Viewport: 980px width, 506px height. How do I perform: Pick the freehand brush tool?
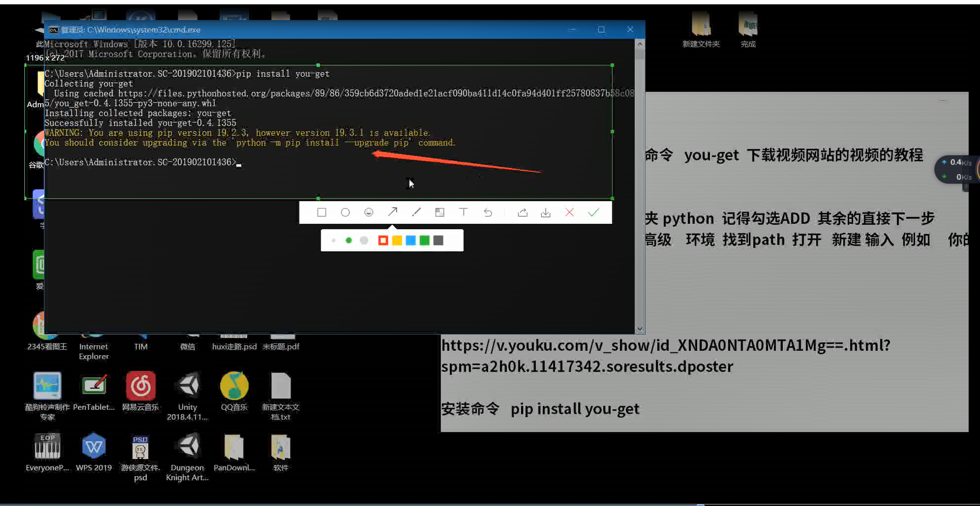point(416,212)
